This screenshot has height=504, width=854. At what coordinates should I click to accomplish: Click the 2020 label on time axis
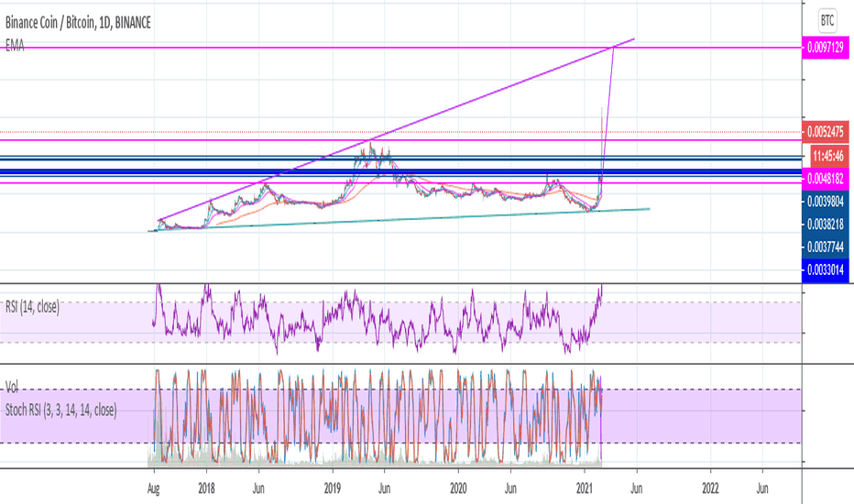coord(458,488)
